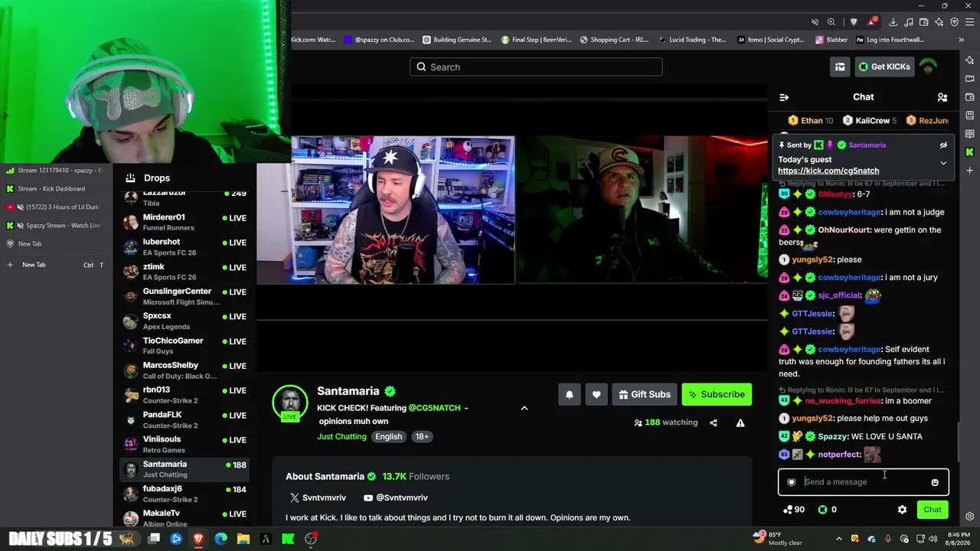Open the Kick sidebar panel icon in Brave

pos(970,152)
